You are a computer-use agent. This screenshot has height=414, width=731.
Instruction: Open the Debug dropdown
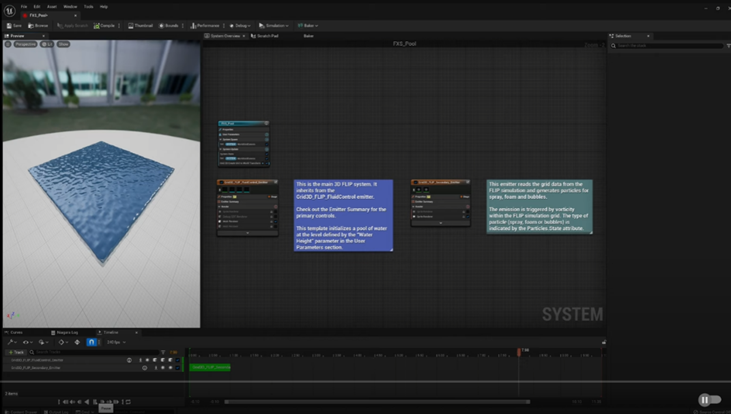click(x=241, y=25)
